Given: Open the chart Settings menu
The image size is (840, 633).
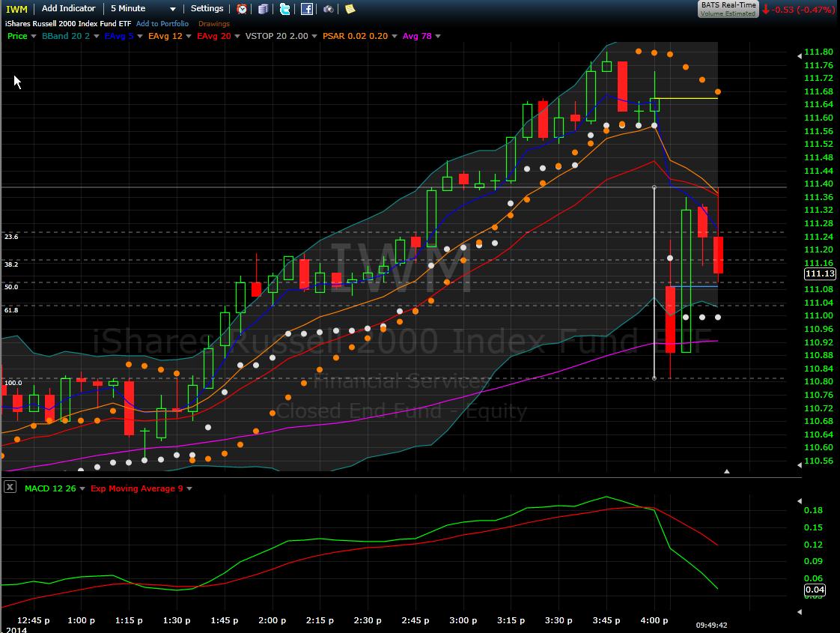Looking at the screenshot, I should point(207,8).
